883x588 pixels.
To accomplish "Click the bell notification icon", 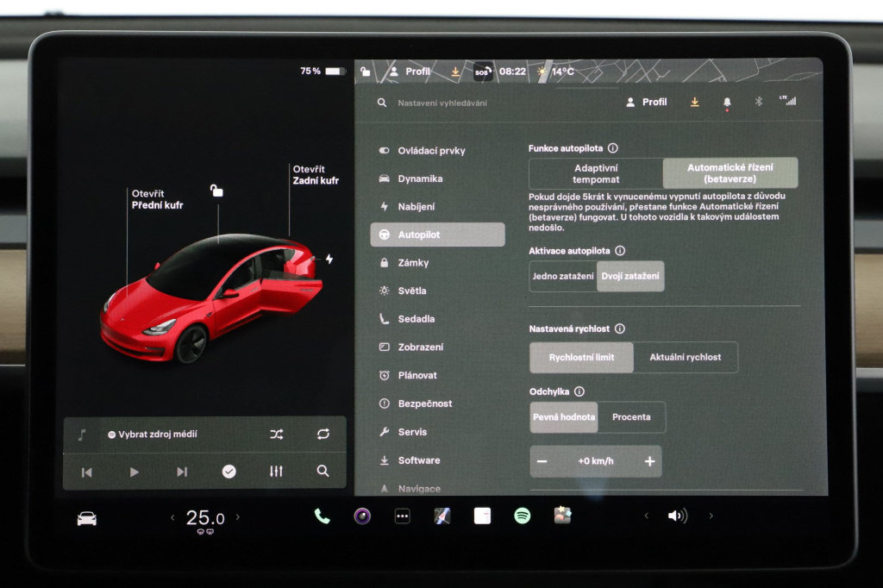I will [726, 102].
